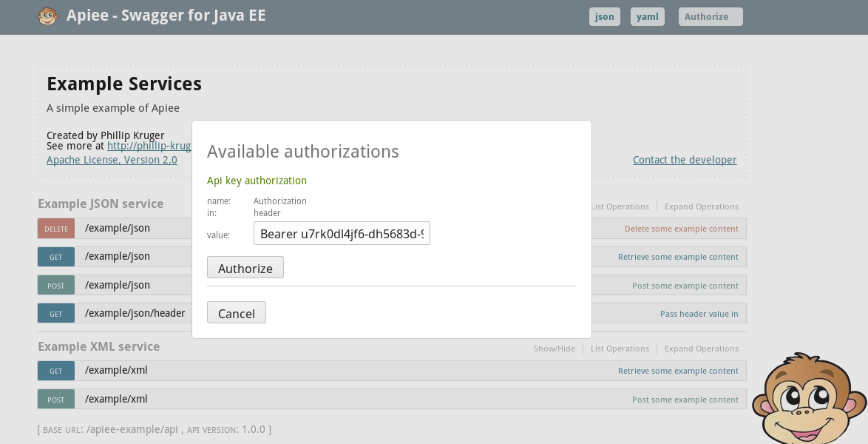Expand the POST /example/json operation
The height and width of the screenshot is (444, 868).
[118, 286]
